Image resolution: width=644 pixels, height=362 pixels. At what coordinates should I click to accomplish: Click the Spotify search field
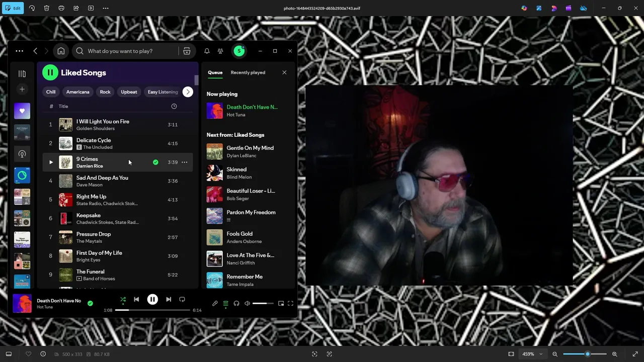tap(126, 51)
